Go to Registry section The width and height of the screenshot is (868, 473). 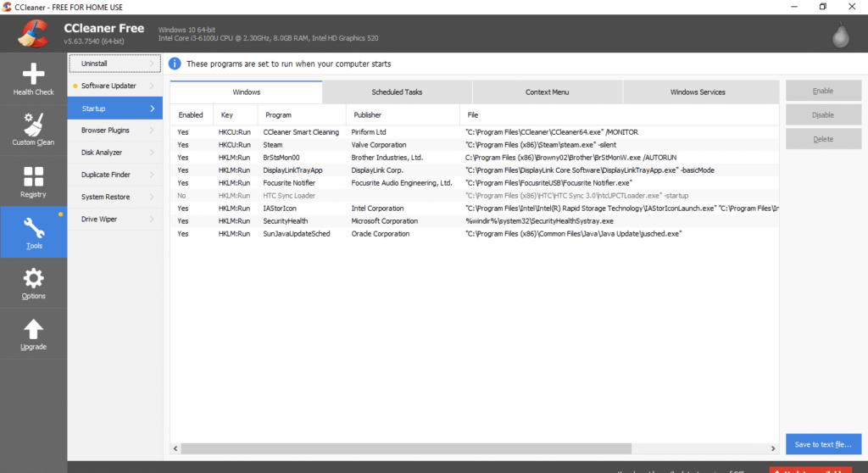pos(33,181)
